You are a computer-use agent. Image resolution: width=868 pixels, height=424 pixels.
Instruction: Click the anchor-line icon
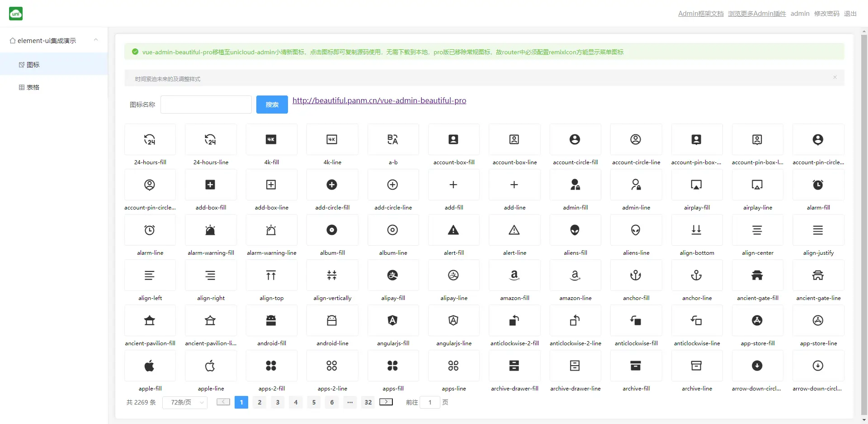(696, 276)
